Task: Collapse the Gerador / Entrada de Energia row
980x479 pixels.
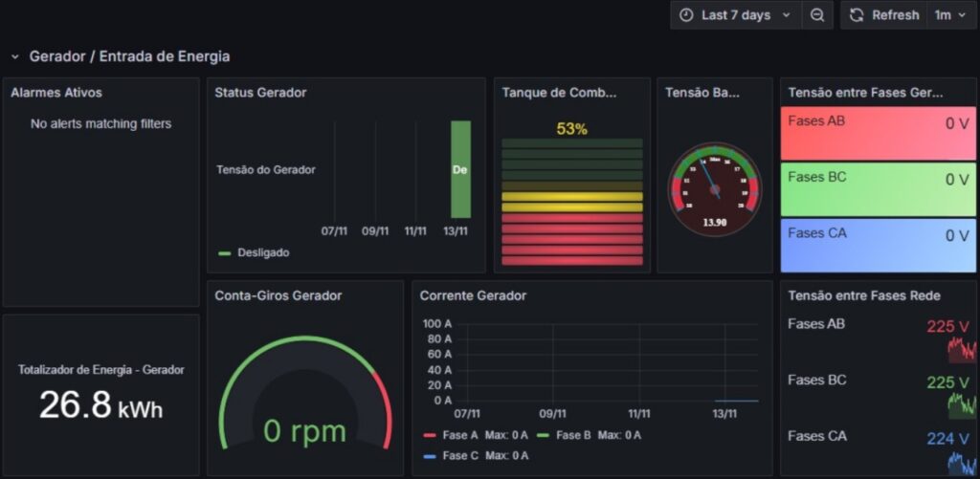Action: coord(15,56)
